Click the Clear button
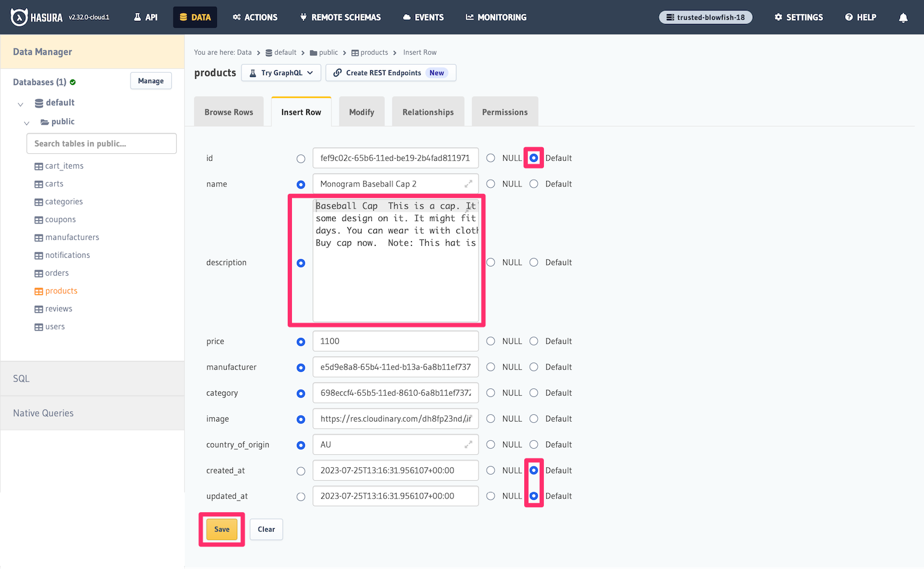This screenshot has height=570, width=924. coord(266,529)
